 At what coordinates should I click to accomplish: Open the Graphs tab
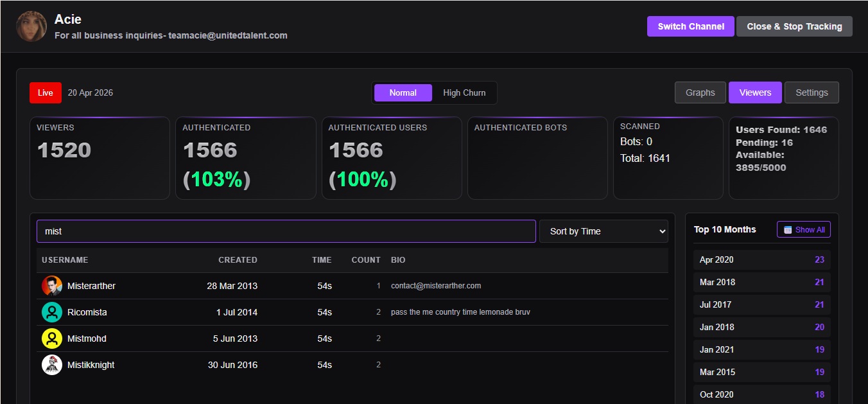coord(700,92)
